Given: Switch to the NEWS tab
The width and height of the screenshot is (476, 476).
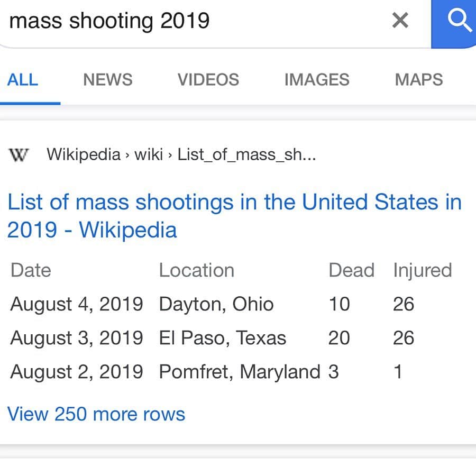Looking at the screenshot, I should 108,79.
